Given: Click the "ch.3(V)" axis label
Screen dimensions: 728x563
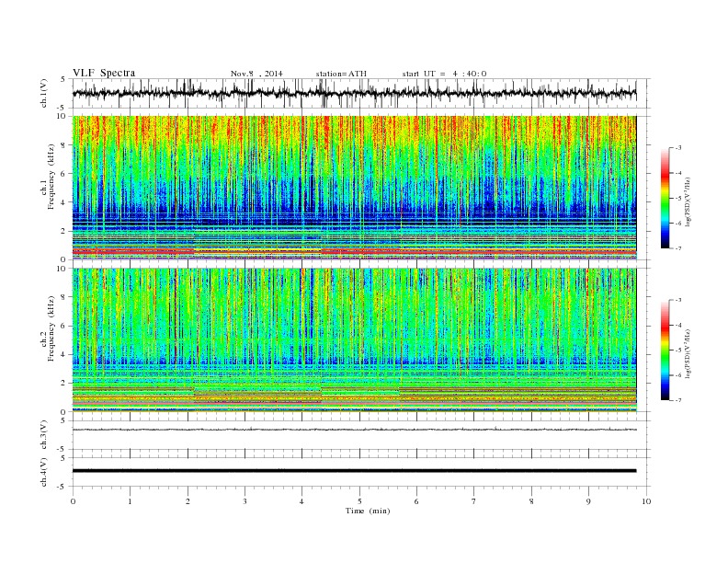Looking at the screenshot, I should click(x=44, y=435).
